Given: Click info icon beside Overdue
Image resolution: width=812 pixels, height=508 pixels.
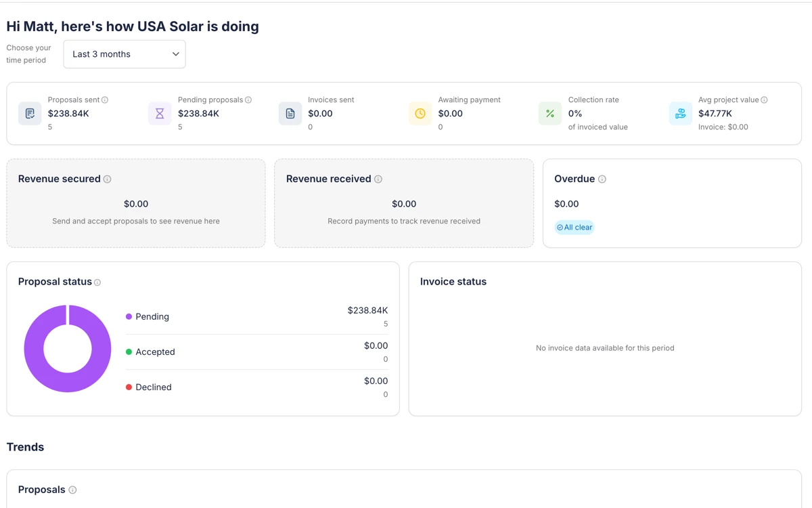Looking at the screenshot, I should click(x=602, y=179).
